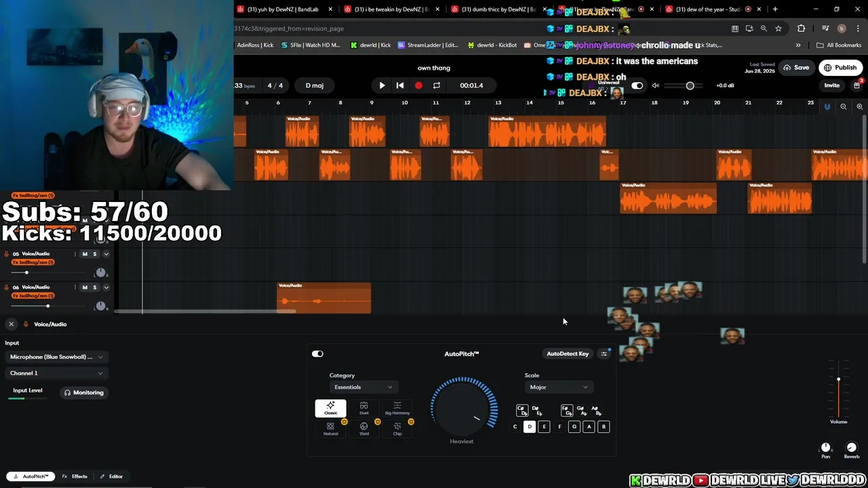Solo track 06 Voice/Audio
This screenshot has height=488, width=868.
[95, 287]
